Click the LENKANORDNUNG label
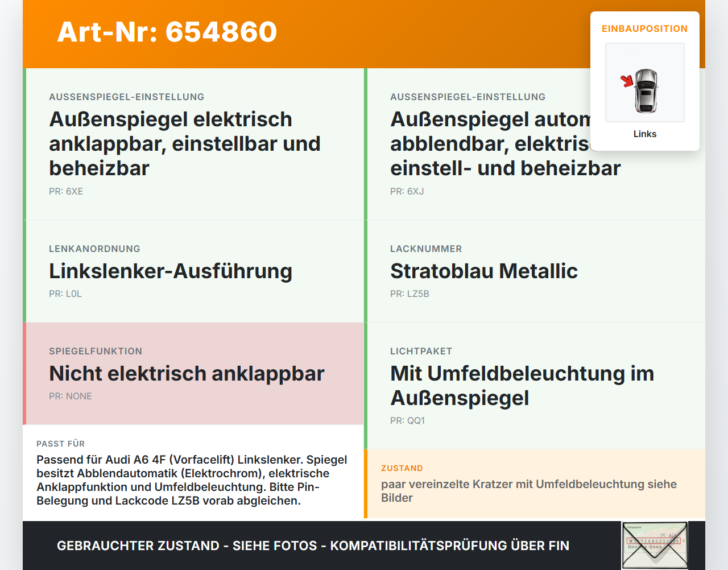Viewport: 728px width, 570px height. (94, 249)
